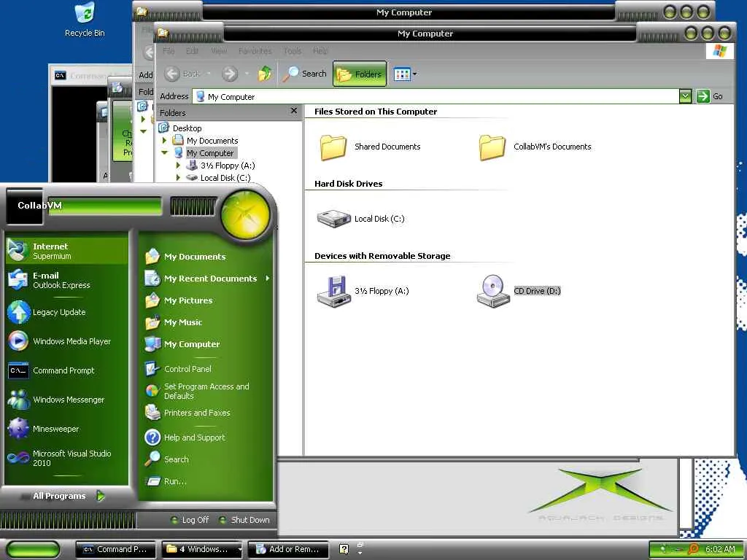Launch Outlook Express E-mail entry
Viewport: 747px width, 560px height.
click(66, 280)
